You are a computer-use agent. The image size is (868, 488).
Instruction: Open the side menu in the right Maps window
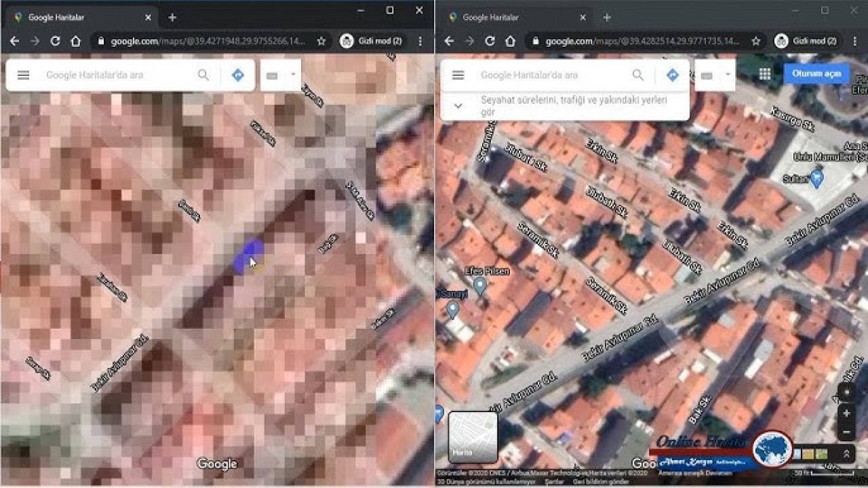(459, 75)
